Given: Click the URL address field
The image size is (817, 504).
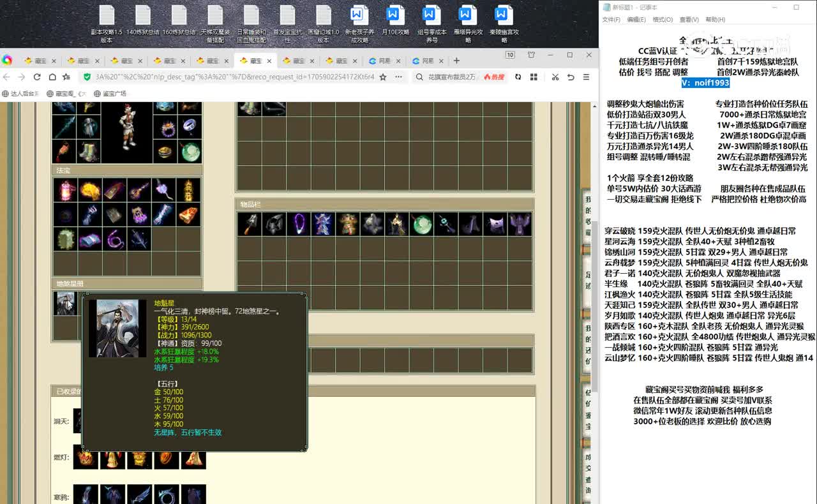Looking at the screenshot, I should (234, 77).
